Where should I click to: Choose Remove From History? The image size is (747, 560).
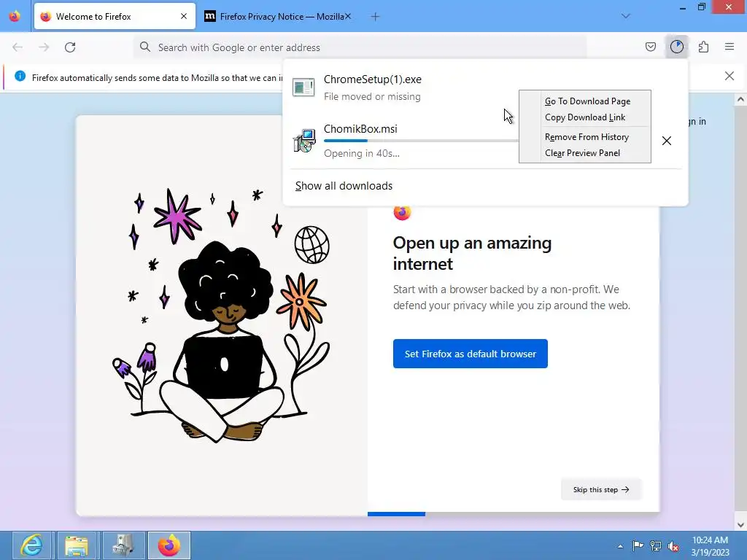pyautogui.click(x=587, y=137)
